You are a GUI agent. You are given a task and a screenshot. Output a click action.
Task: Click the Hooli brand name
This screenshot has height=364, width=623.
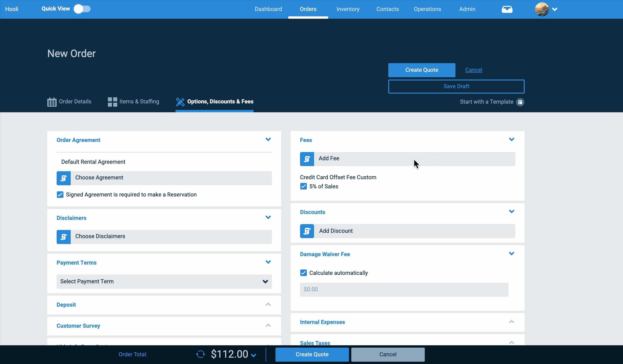pos(12,9)
